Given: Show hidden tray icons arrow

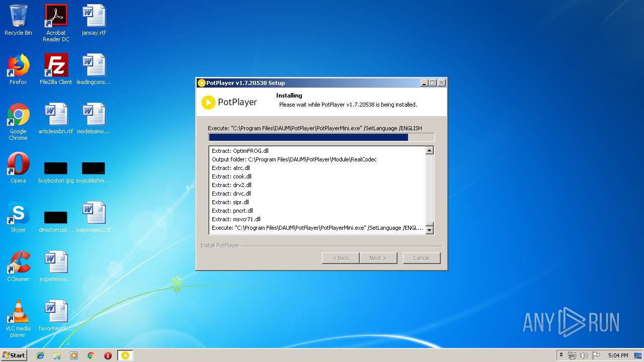Looking at the screenshot, I should (561, 355).
